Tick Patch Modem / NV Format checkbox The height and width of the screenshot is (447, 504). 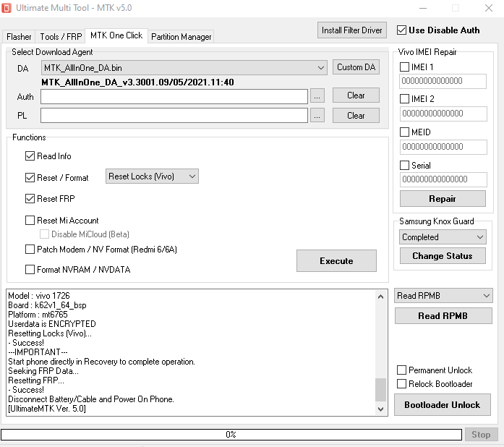pyautogui.click(x=30, y=250)
